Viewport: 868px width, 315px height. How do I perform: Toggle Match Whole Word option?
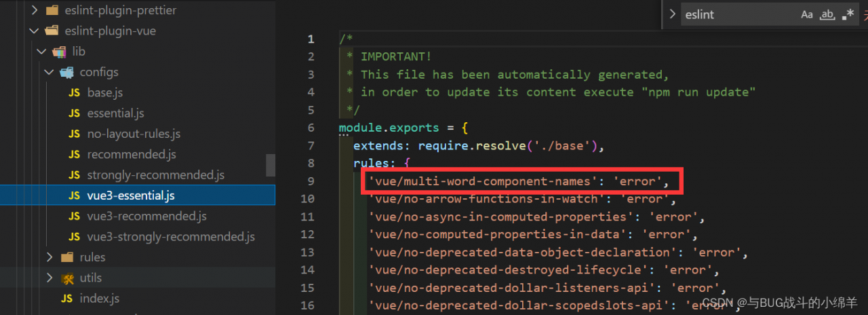[827, 14]
